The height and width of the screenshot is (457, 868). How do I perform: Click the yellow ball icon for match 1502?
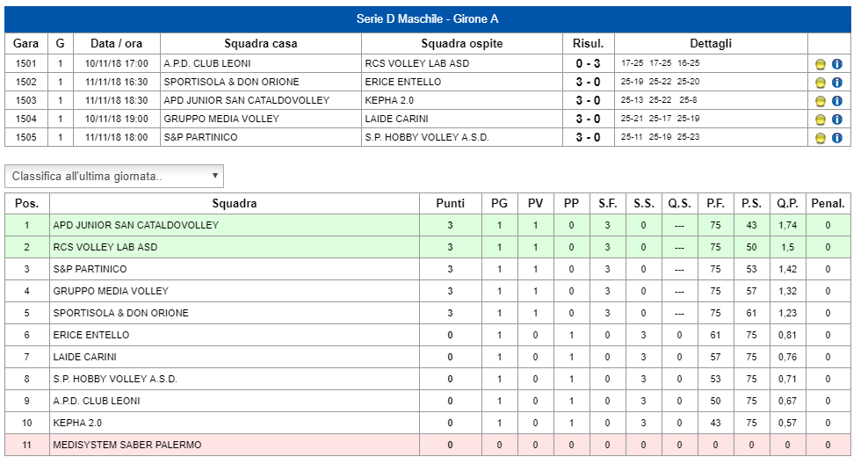tap(821, 83)
